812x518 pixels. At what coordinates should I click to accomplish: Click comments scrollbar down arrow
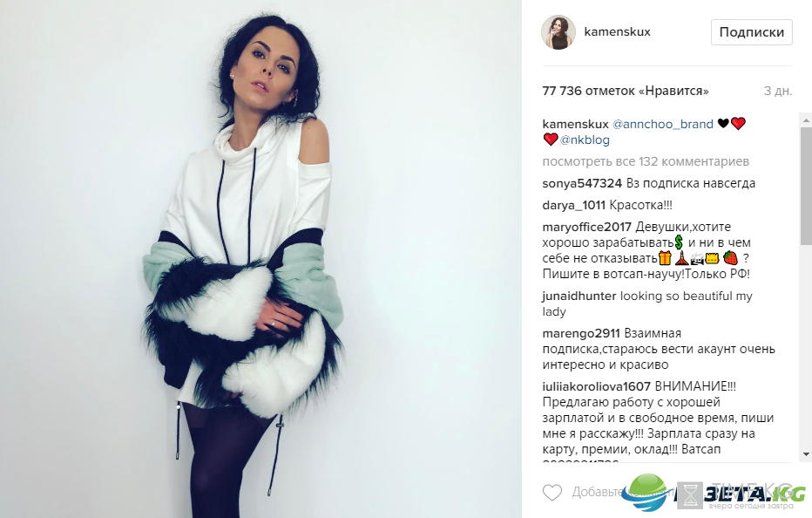tap(806, 454)
